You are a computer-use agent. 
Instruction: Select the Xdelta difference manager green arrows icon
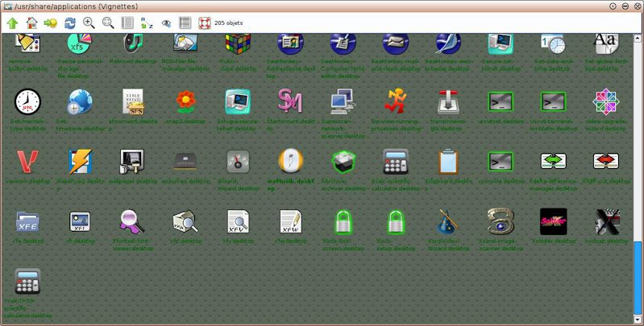[x=553, y=161]
